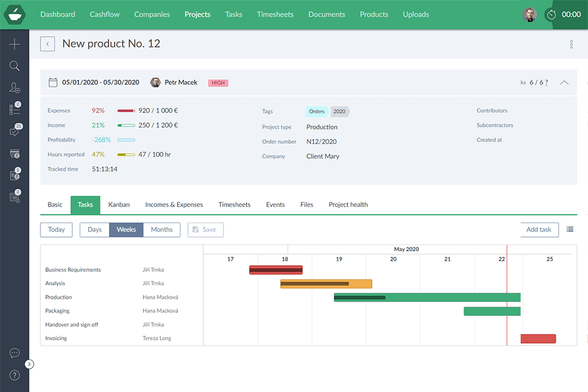Click the Expenses progress bar
Screen dimensions: 588x392
(126, 111)
